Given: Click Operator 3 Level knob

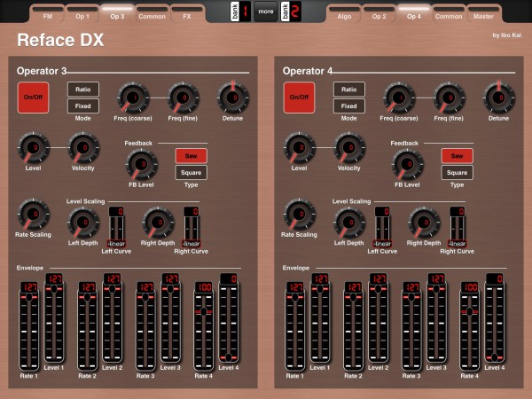Looking at the screenshot, I should (34, 147).
